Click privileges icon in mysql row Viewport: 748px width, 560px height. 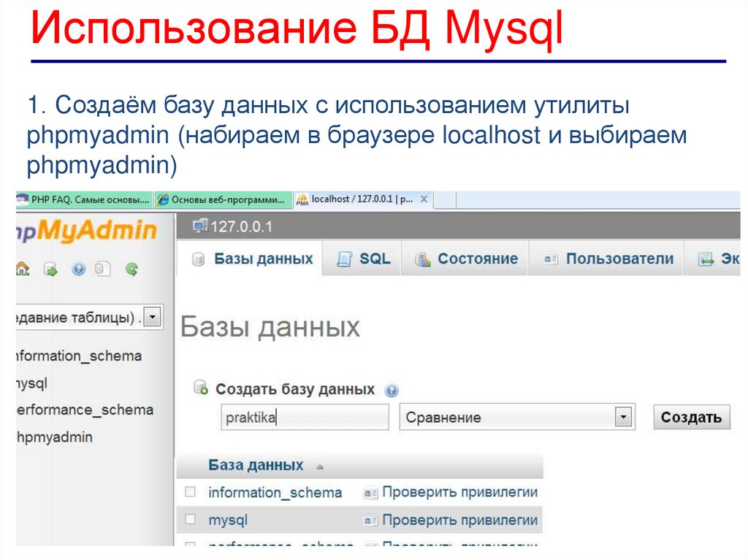(370, 521)
